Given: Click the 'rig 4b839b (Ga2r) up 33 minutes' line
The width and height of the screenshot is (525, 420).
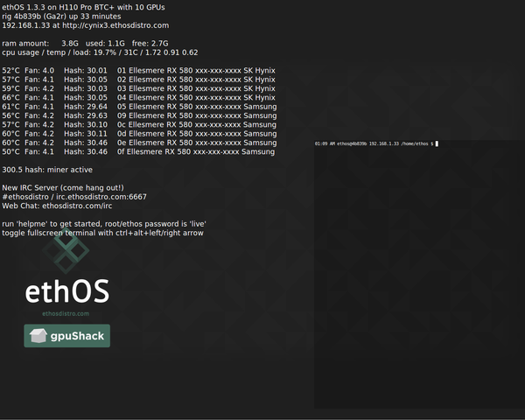Looking at the screenshot, I should [x=61, y=17].
